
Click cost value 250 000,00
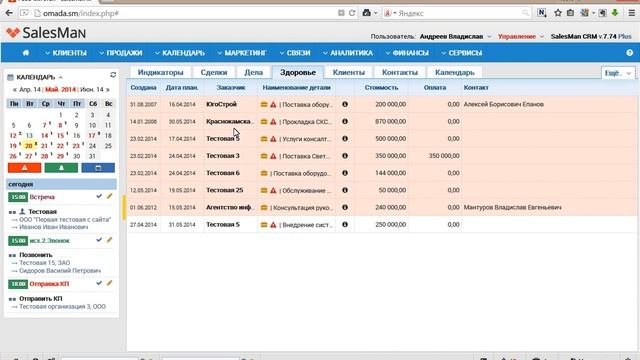click(x=391, y=224)
